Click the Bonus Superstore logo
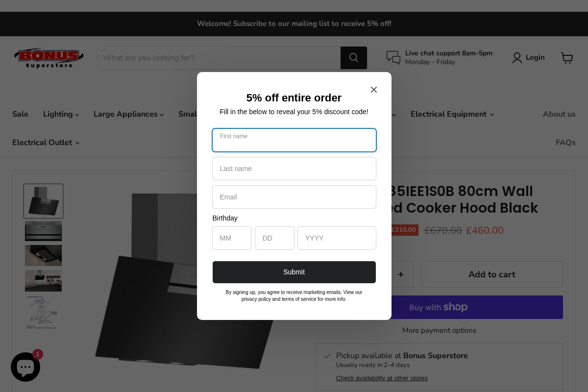 (x=49, y=57)
